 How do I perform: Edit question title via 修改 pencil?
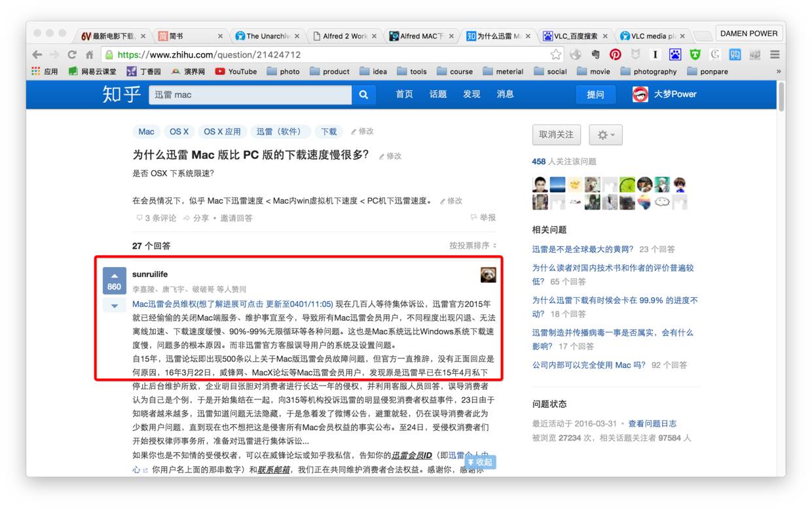tap(390, 156)
